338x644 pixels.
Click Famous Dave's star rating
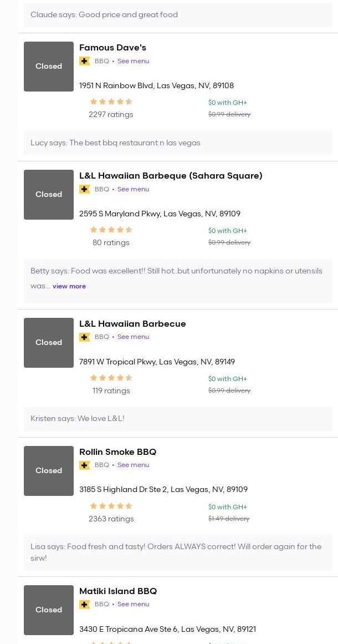point(111,102)
